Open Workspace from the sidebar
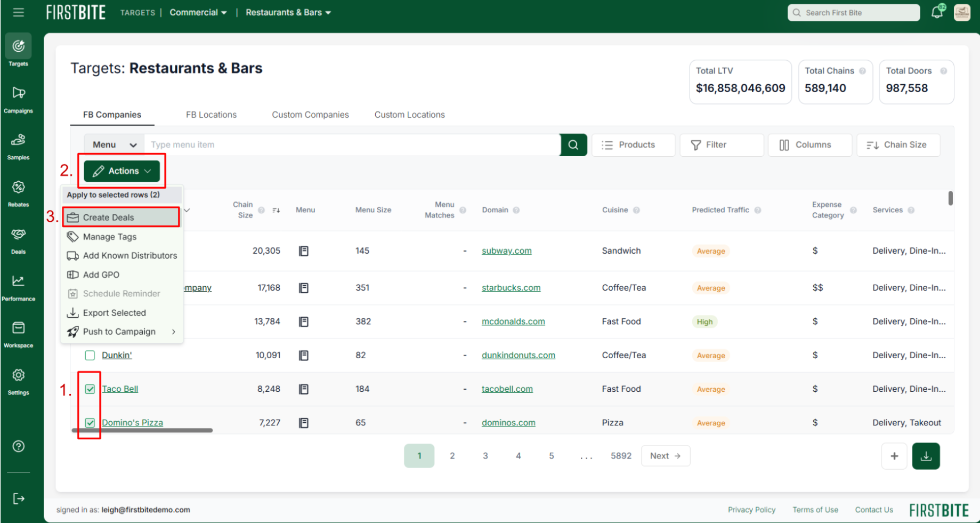Screen dimensions: 980x523 point(18,334)
